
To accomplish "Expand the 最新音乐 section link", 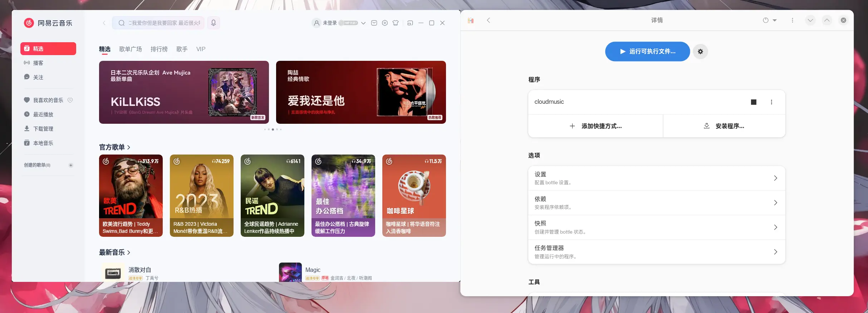I will pyautogui.click(x=115, y=252).
